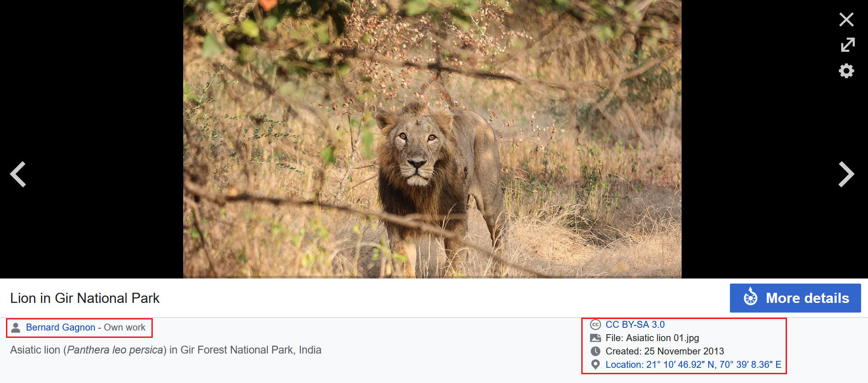Click the Asiatic lion caption description text
Image resolution: width=868 pixels, height=383 pixels.
pyautogui.click(x=166, y=350)
